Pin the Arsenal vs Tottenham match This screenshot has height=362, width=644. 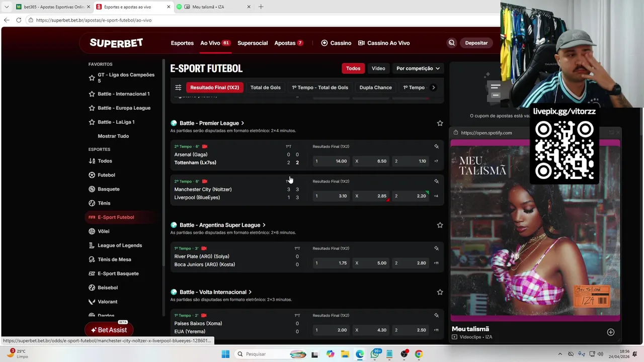tap(436, 146)
